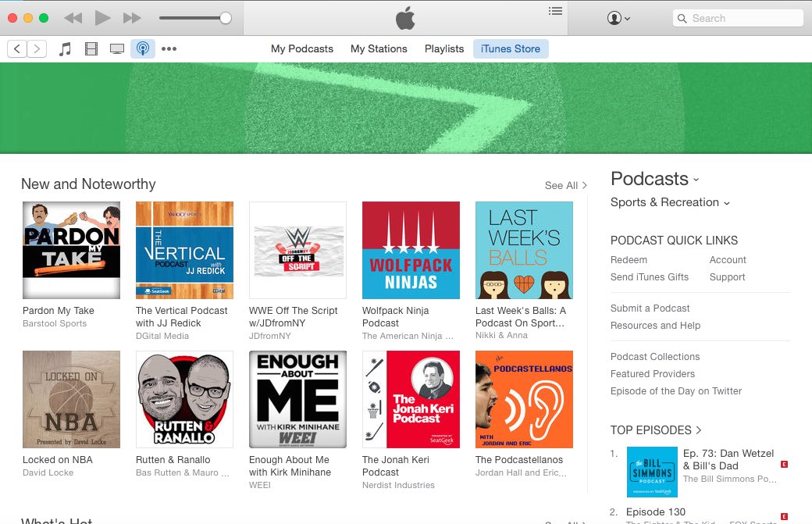
Task: Switch to the Music library icon
Action: (x=65, y=48)
